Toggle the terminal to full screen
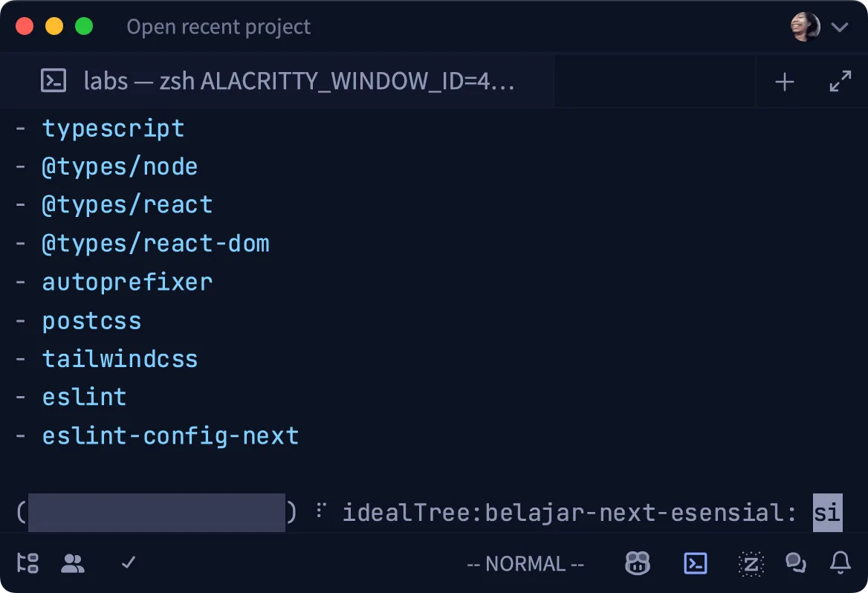The image size is (868, 593). [x=841, y=81]
